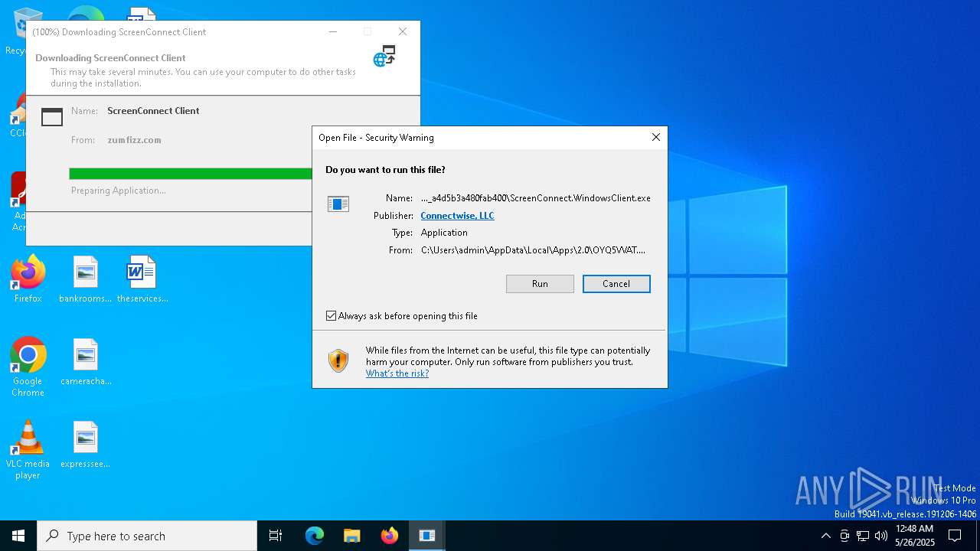This screenshot has width=980, height=551.
Task: Click the From path text in warning dialog
Action: point(533,250)
